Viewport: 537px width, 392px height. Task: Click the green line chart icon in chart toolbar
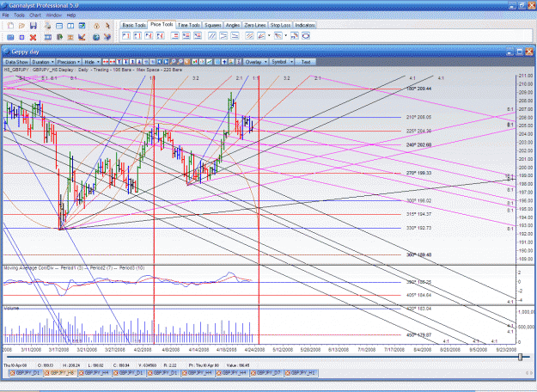coord(209,62)
